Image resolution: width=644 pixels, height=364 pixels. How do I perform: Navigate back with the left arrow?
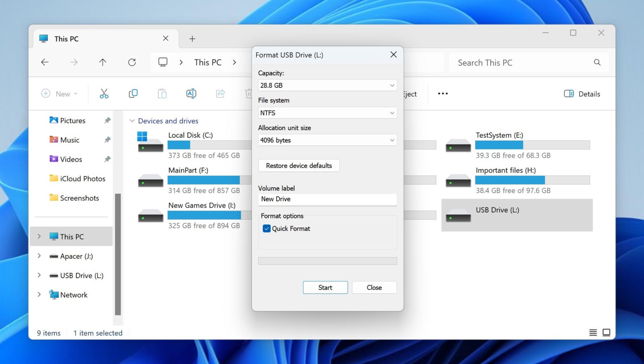(x=45, y=62)
